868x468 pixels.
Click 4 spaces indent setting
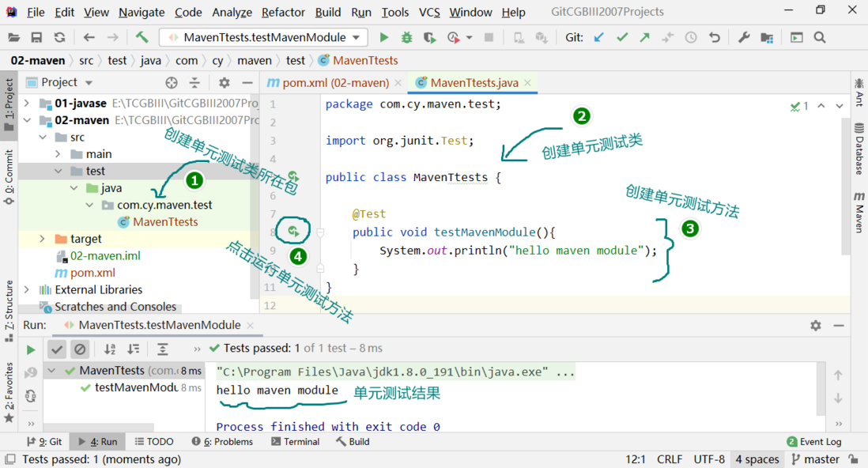pos(757,459)
